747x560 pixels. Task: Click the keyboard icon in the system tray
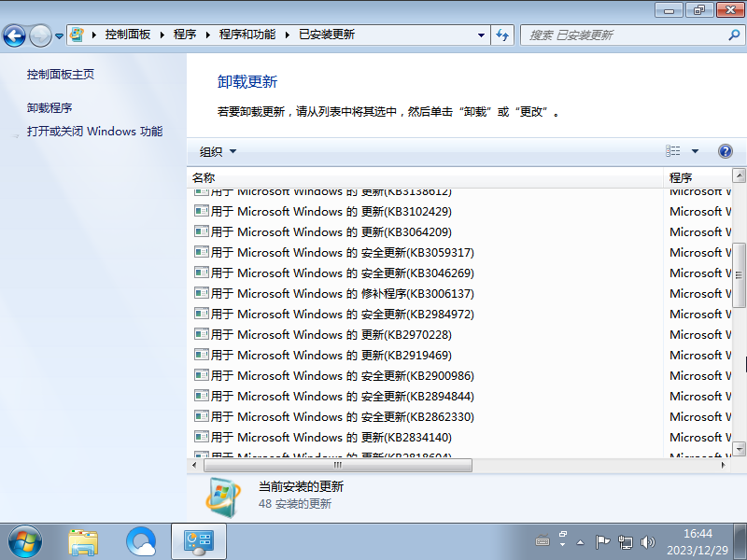click(x=543, y=541)
